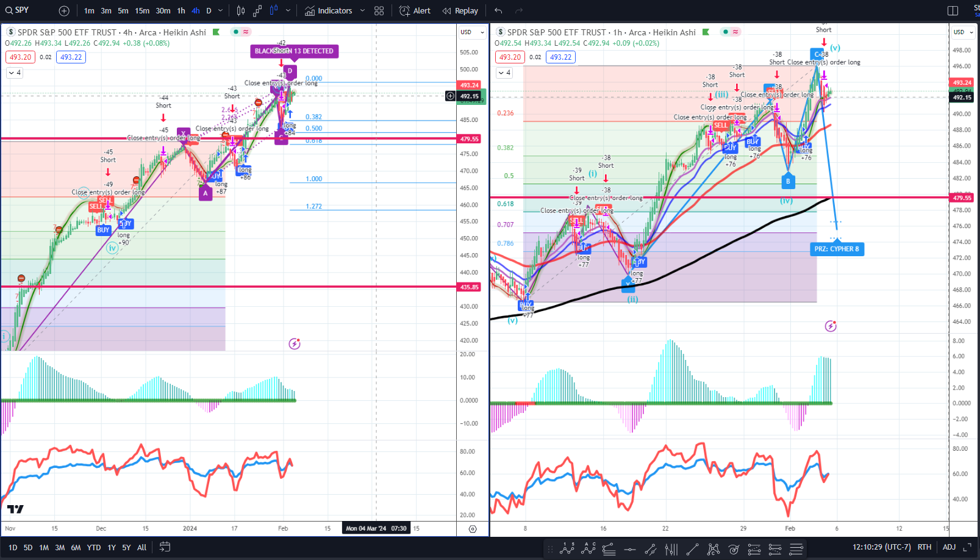The height and width of the screenshot is (560, 980).
Task: Switch to the 5m timeframe
Action: [x=123, y=11]
